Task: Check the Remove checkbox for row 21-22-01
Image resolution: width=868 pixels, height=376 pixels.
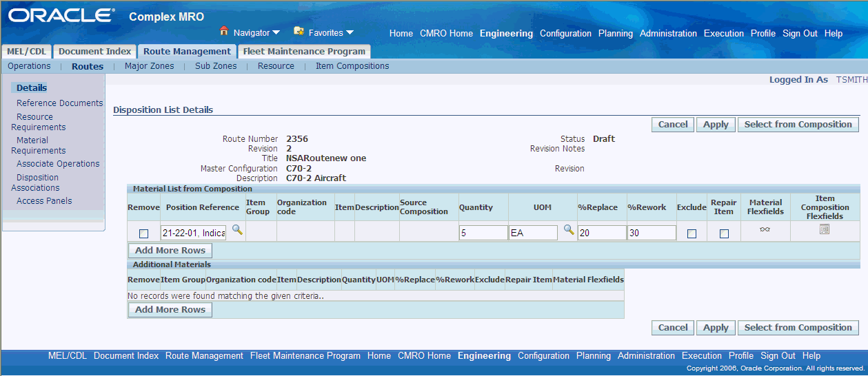Action: [x=144, y=233]
